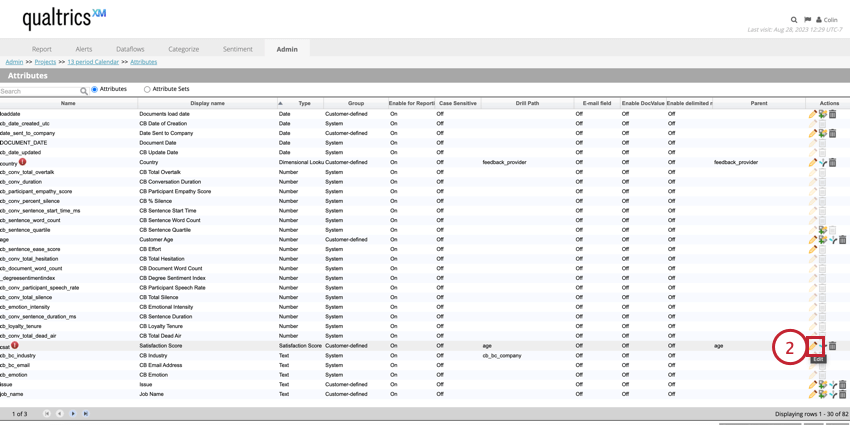
Task: Delete the country attribute row
Action: coord(832,162)
